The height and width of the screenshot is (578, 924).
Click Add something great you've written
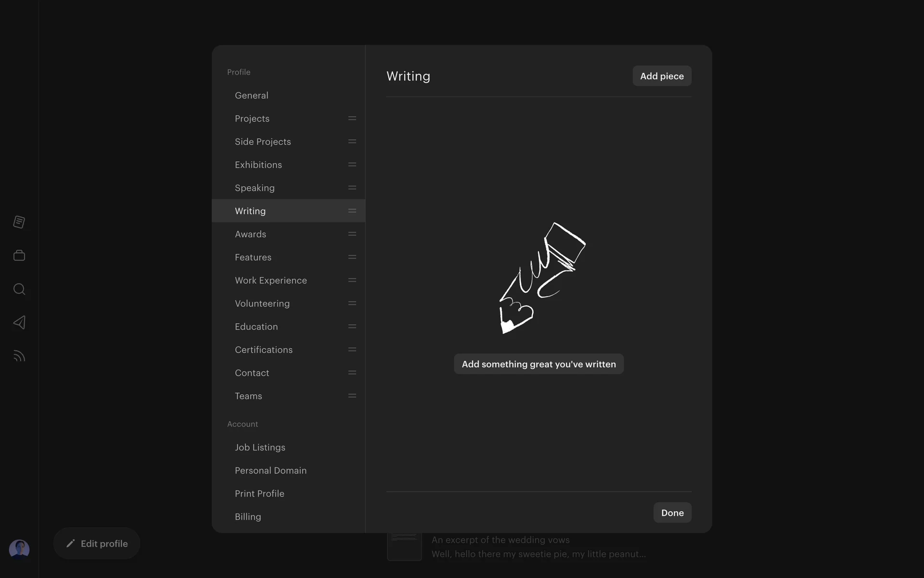(x=539, y=364)
